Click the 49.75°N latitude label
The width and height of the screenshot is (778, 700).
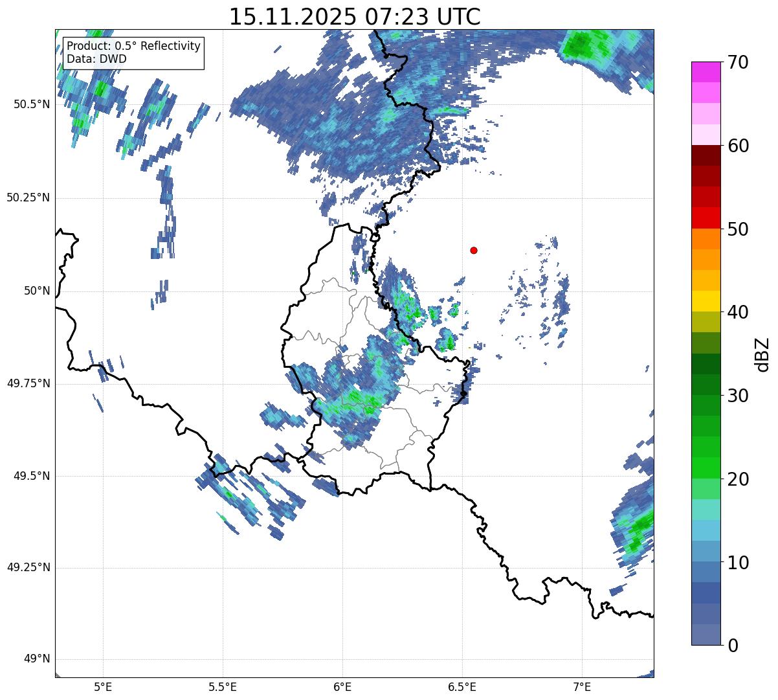tap(28, 383)
